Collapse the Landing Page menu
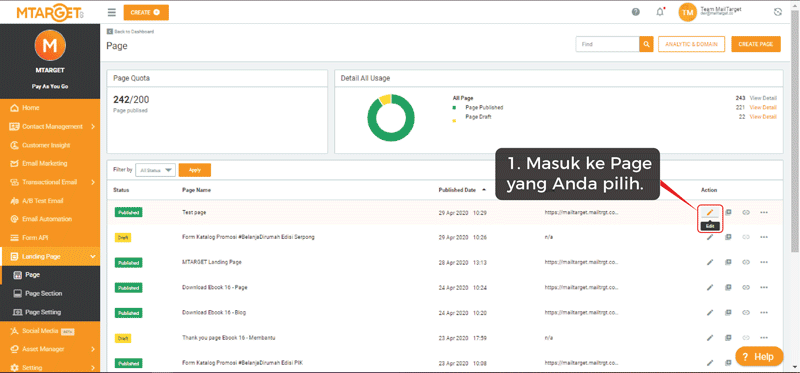This screenshot has height=373, width=800. [93, 257]
